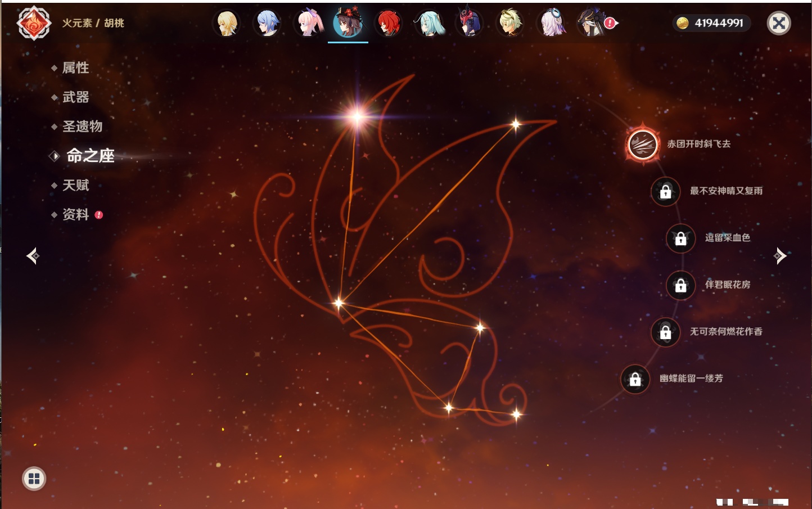Open activated constellation 赤团开时斜飞去

643,144
